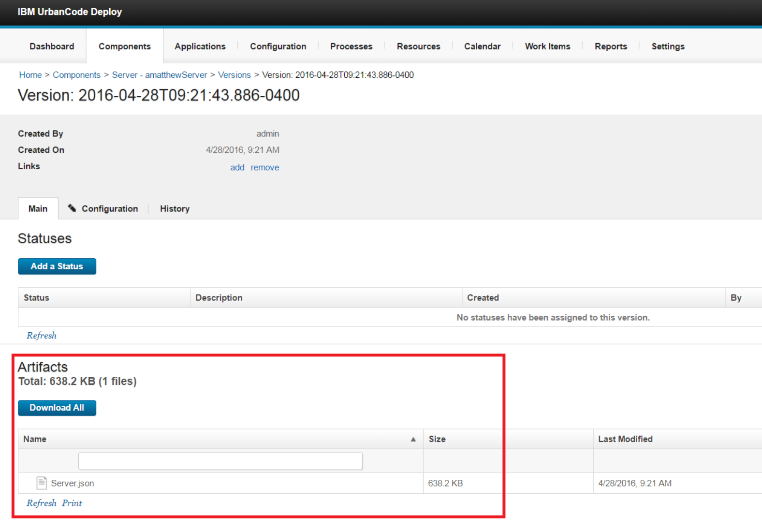Open the Main version tab
Image resolution: width=762 pixels, height=532 pixels.
click(x=38, y=209)
